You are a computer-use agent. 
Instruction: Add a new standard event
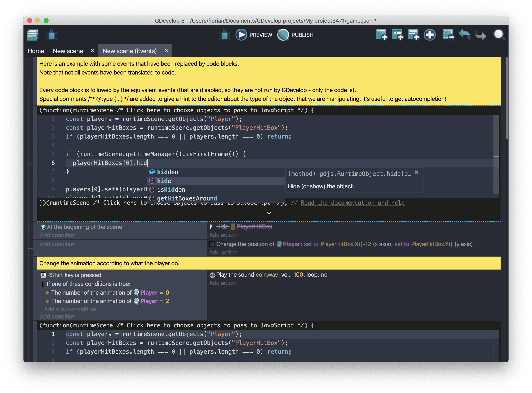click(x=381, y=35)
